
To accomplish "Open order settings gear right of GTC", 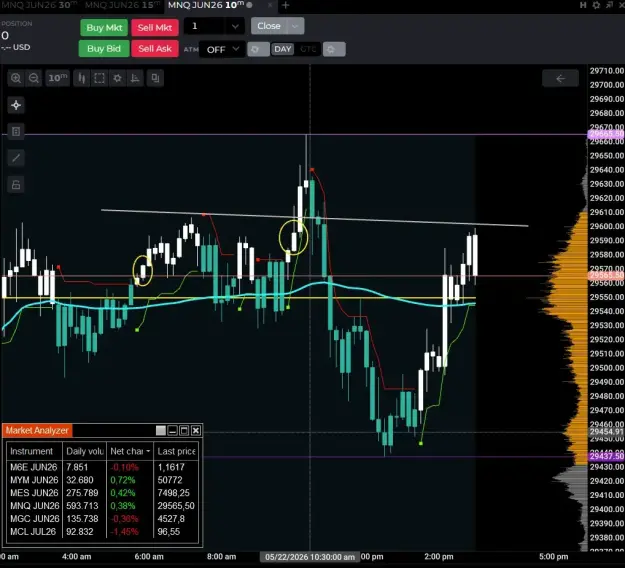I will 334,49.
